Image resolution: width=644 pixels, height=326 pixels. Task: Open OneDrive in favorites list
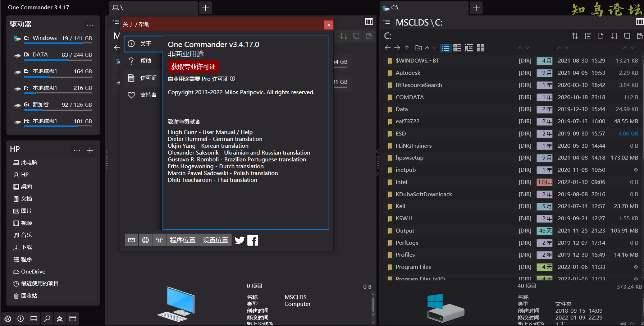(29, 272)
